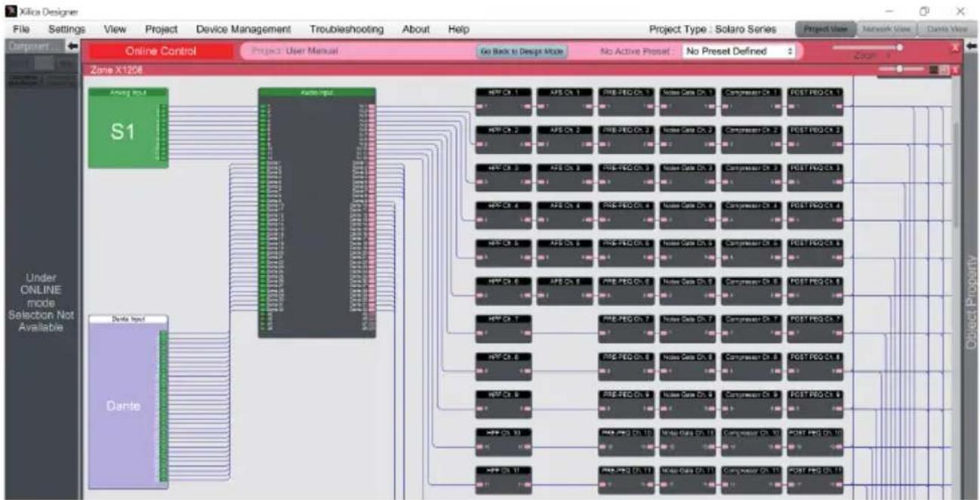
Task: Select the POST PEQ Ch. 11 module
Action: tap(815, 480)
